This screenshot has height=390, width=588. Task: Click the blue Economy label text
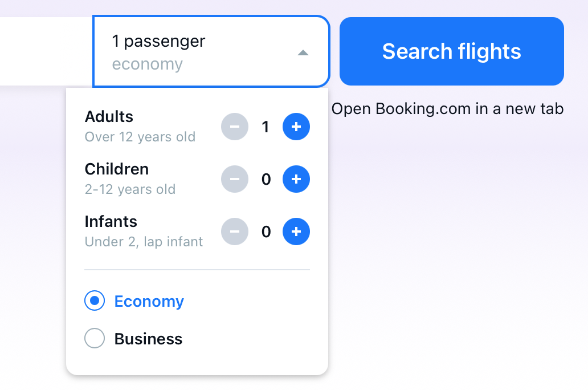(x=149, y=302)
